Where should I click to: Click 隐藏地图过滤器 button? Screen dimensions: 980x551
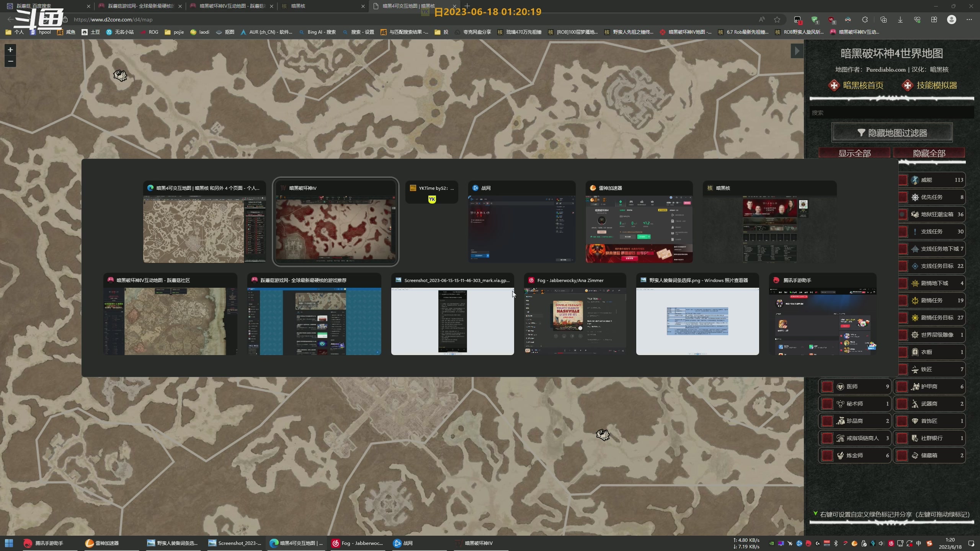tap(892, 133)
